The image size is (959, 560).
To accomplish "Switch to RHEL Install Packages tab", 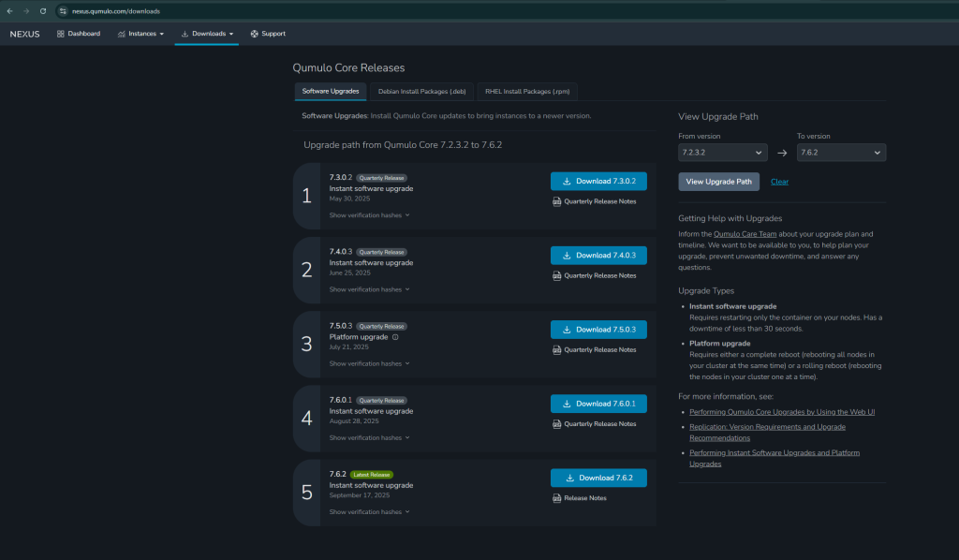I will coord(527,91).
